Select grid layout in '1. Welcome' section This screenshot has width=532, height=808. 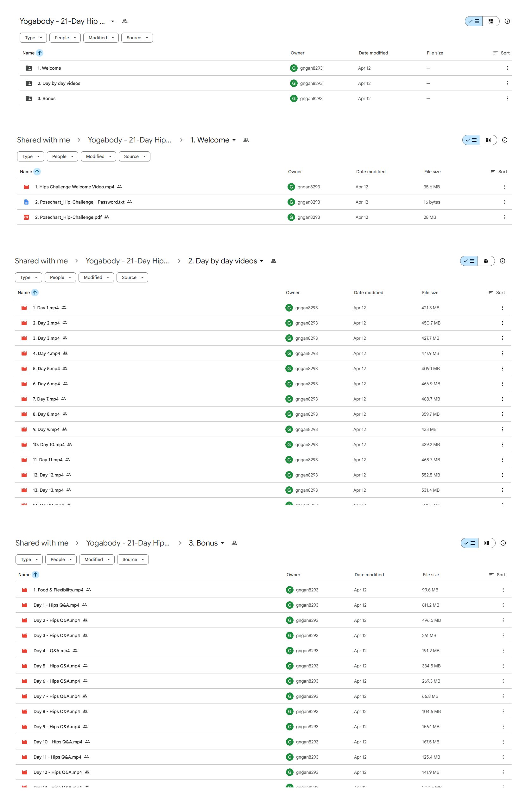pos(488,140)
